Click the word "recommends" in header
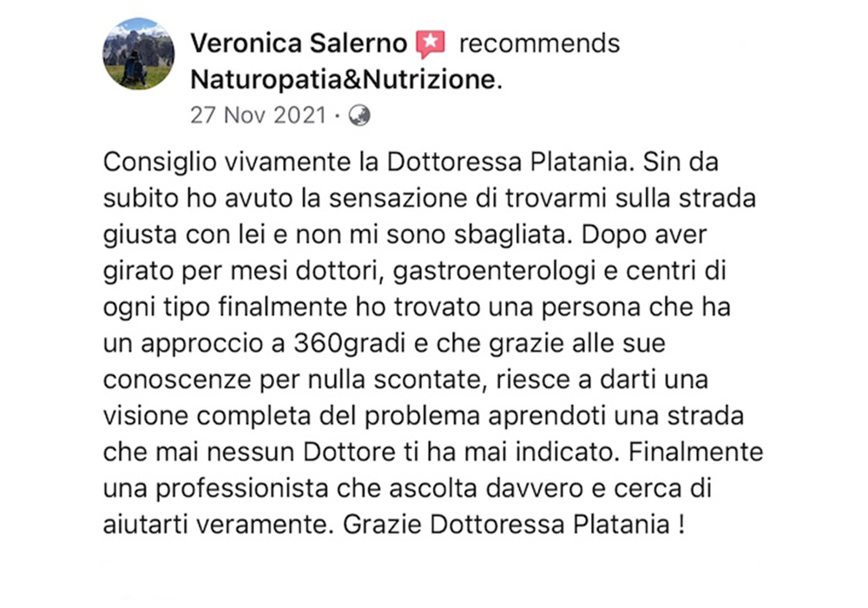 540,43
